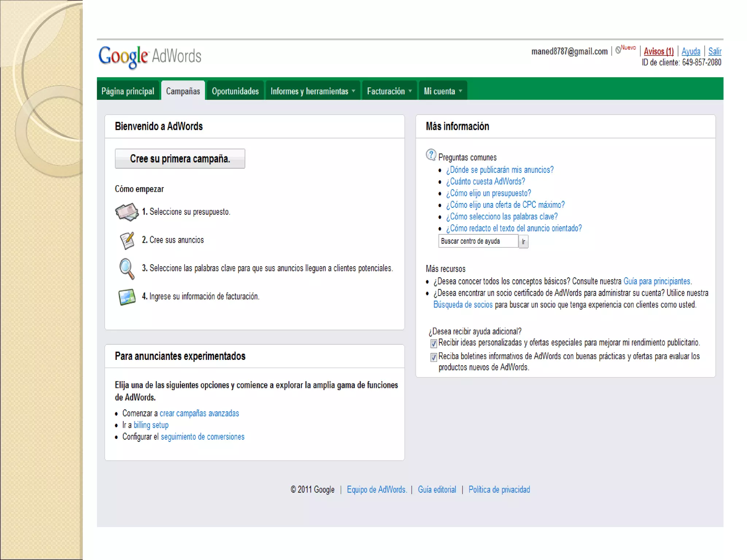Screen dimensions: 747x560
Task: Open the Oportunidades tab
Action: point(235,91)
